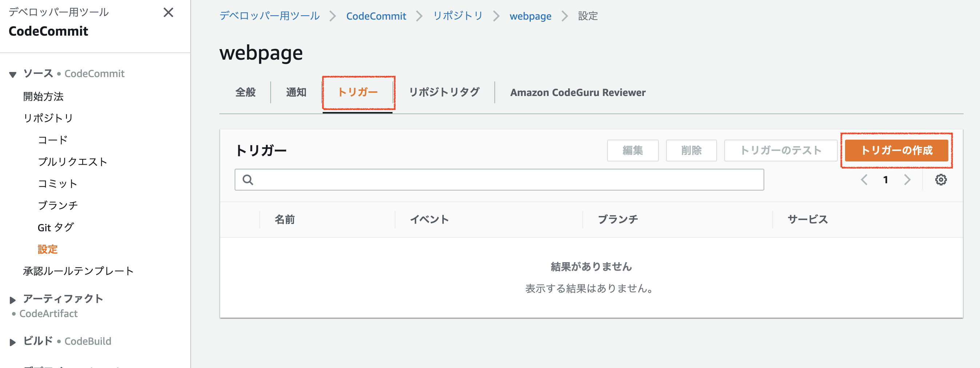Expand the アーティファクト CodeArtifact section
This screenshot has height=368, width=980.
(13, 300)
